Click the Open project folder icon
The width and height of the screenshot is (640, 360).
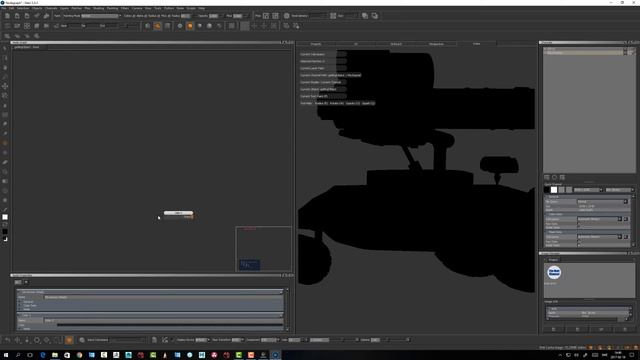coord(17,16)
